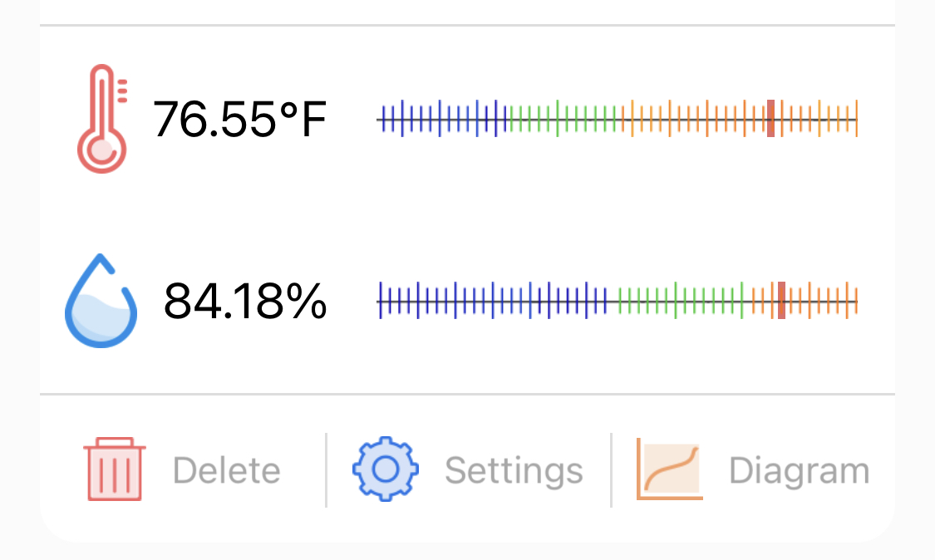
Task: Open Settings via its text label
Action: pos(514,471)
